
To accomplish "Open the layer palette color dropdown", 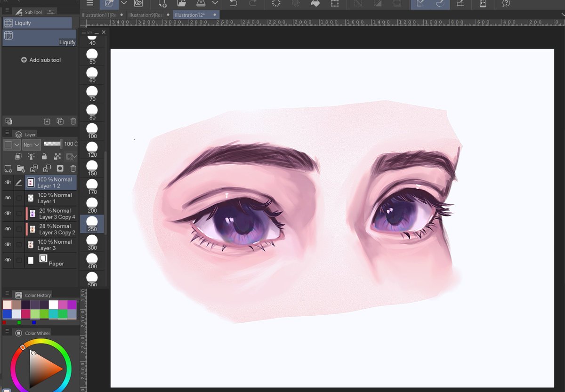I will 12,144.
